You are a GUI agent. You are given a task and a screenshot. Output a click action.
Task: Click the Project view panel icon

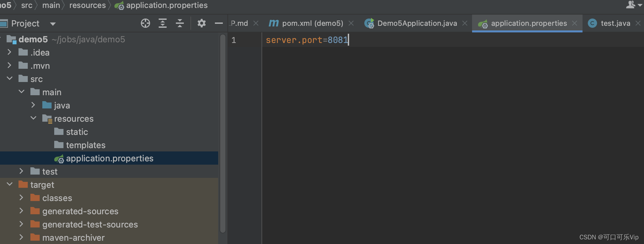point(4,23)
